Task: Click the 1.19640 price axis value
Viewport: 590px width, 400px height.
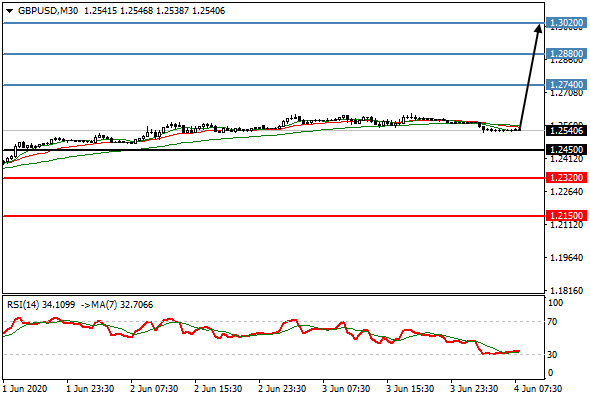Action: point(566,258)
